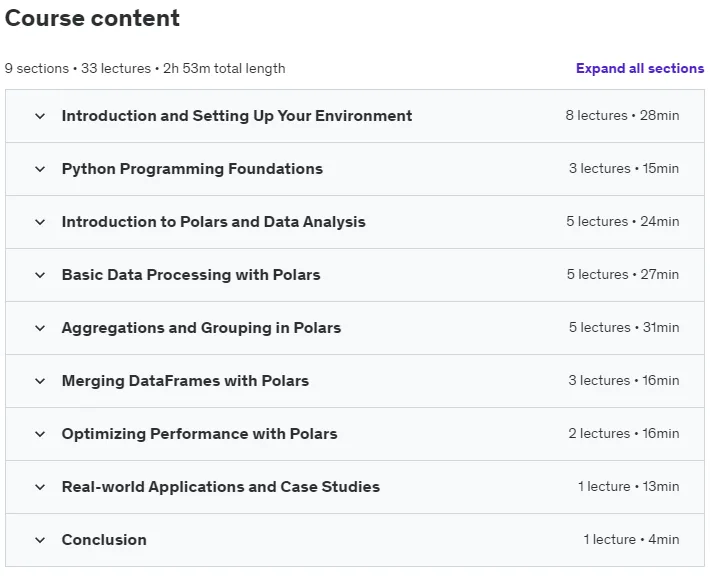Select Basic Data Processing with Polars title
This screenshot has height=577, width=710.
pos(191,275)
